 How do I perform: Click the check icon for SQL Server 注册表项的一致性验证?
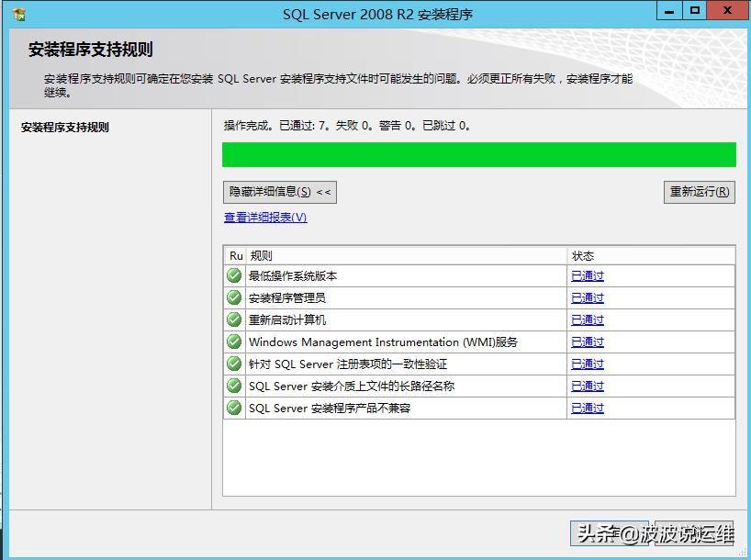click(234, 364)
